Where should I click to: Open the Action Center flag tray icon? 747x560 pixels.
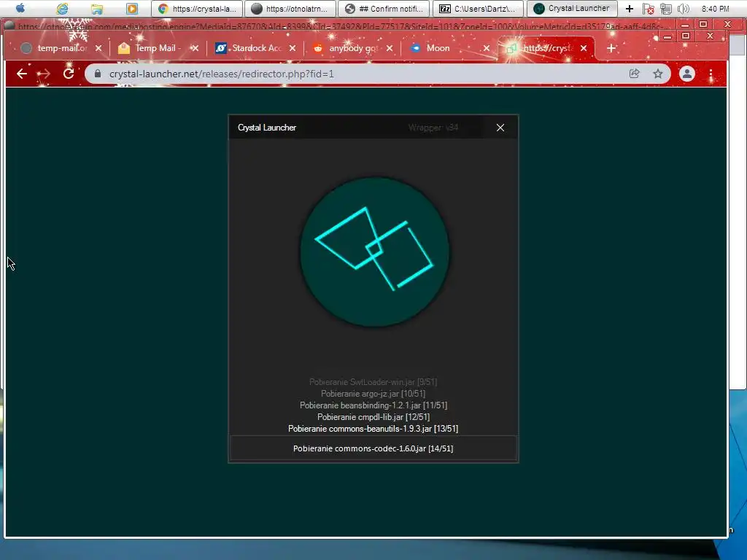(x=648, y=9)
